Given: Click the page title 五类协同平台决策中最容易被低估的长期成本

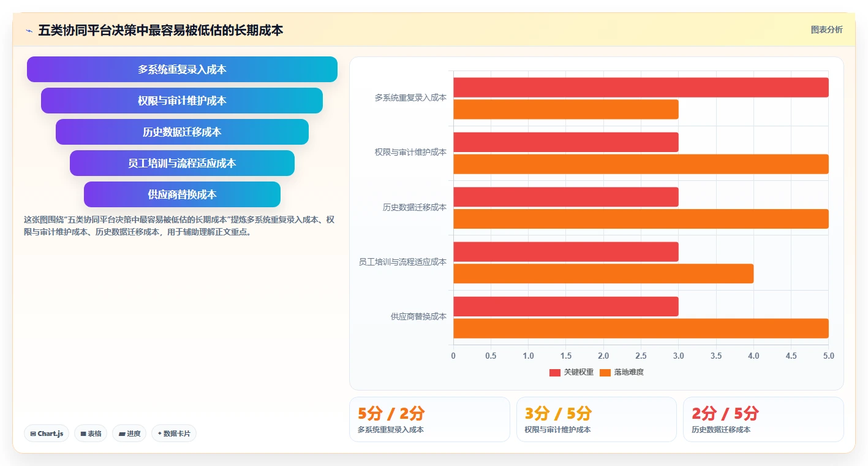Looking at the screenshot, I should (160, 30).
